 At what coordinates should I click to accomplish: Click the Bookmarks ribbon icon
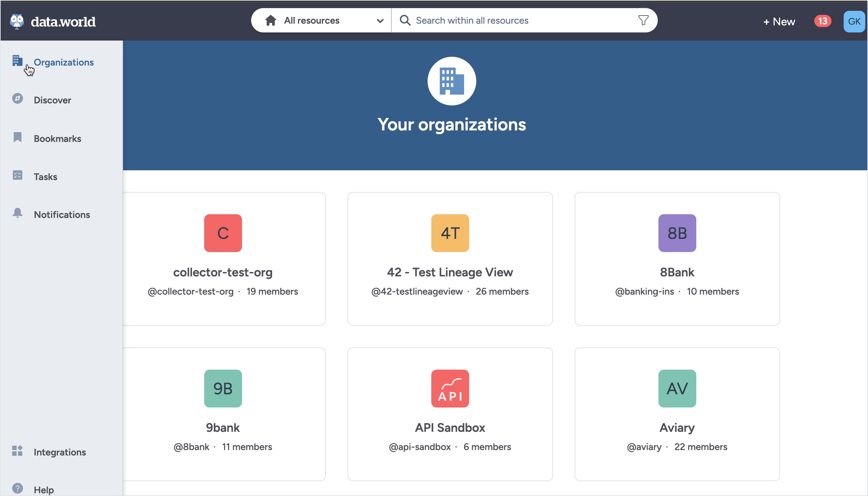point(17,137)
